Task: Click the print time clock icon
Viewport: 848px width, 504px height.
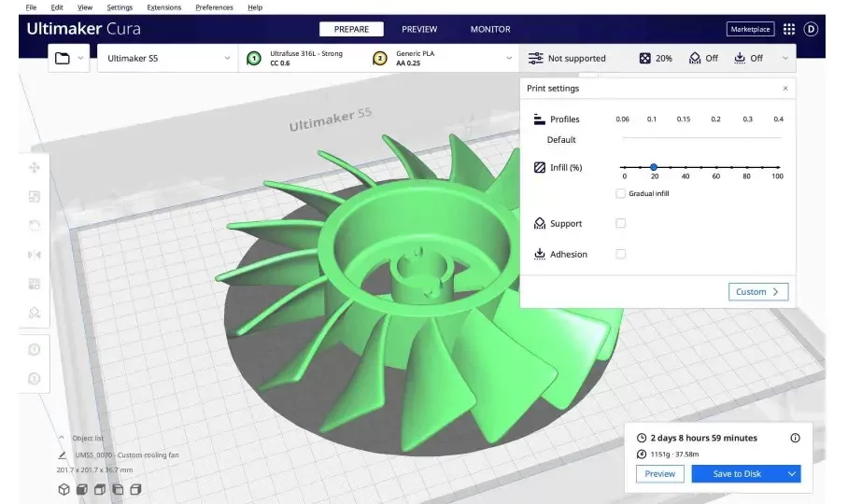Action: coord(642,438)
